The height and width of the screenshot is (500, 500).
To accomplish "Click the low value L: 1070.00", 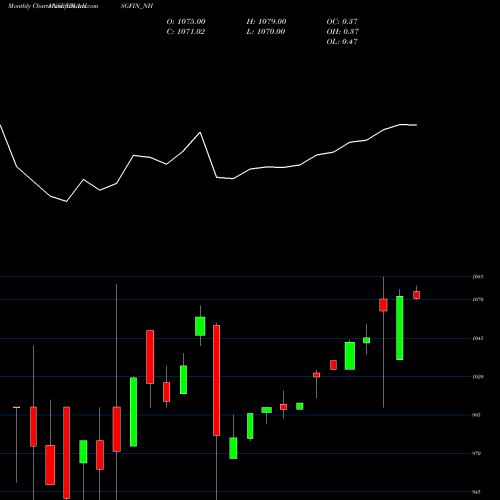I will click(266, 32).
